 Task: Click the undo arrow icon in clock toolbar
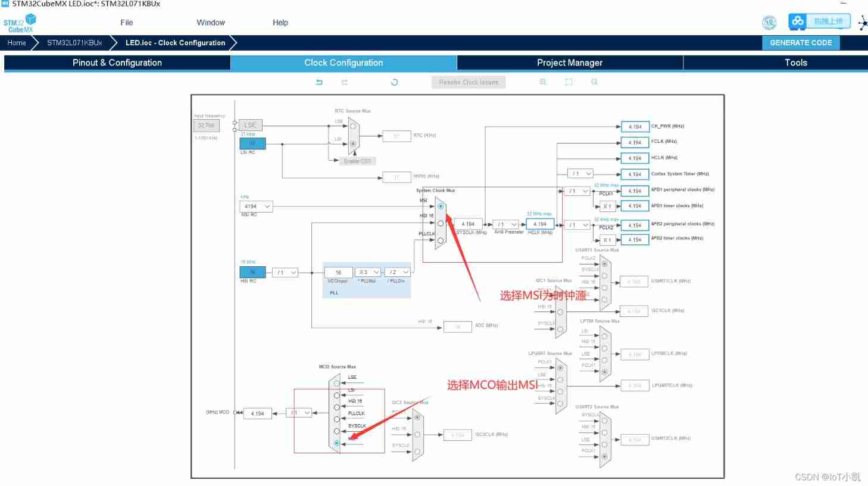319,82
